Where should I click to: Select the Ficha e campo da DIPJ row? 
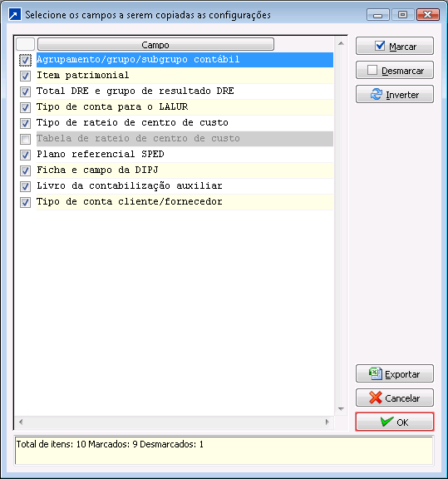(185, 170)
